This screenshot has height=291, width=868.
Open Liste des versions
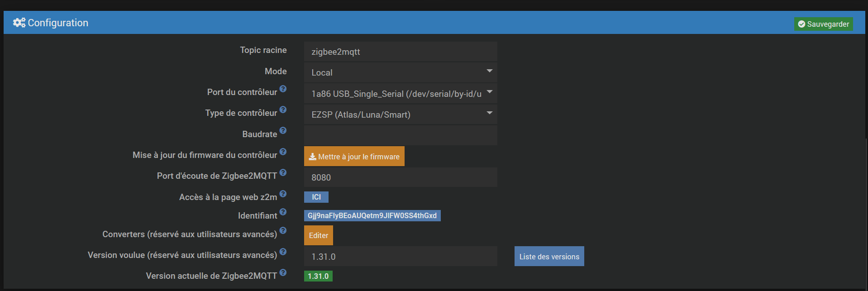tap(549, 257)
